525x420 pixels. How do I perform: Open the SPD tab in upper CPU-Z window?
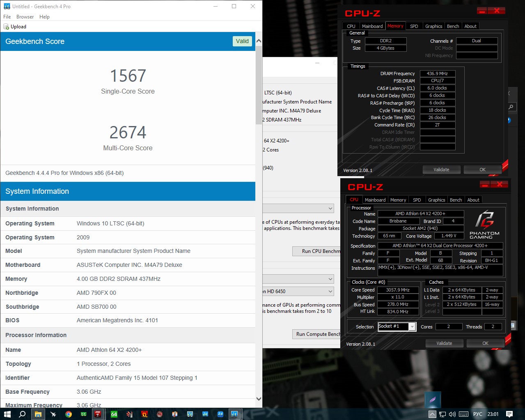(414, 26)
